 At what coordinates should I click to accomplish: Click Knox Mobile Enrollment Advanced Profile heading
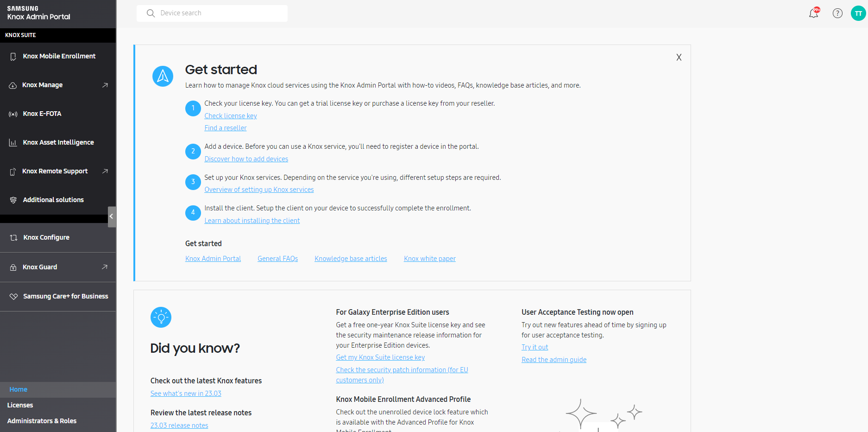coord(403,400)
